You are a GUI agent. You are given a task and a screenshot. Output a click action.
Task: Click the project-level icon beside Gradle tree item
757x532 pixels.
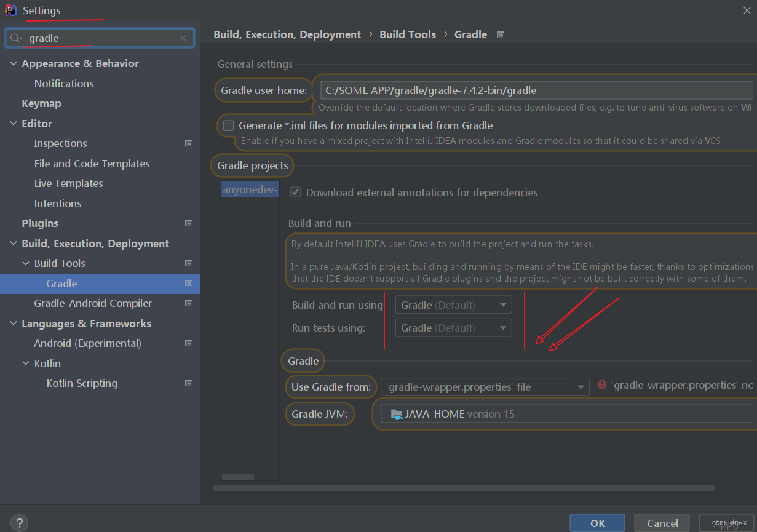(x=189, y=284)
